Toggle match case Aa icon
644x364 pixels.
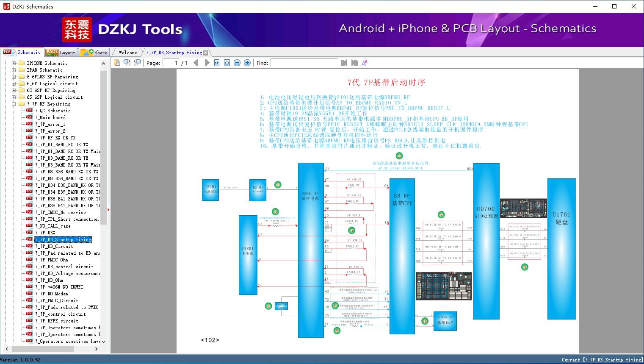click(x=364, y=63)
